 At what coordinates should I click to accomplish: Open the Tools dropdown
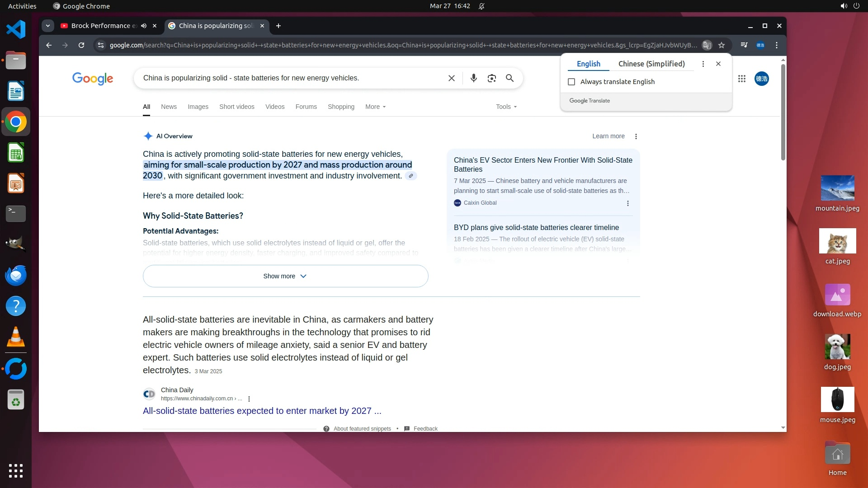point(506,107)
